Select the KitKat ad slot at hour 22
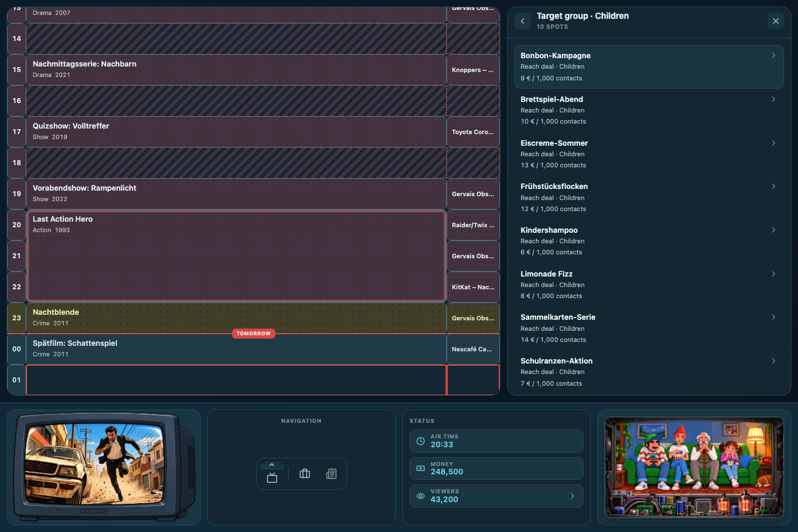Screen dimensions: 798x532 [473, 287]
